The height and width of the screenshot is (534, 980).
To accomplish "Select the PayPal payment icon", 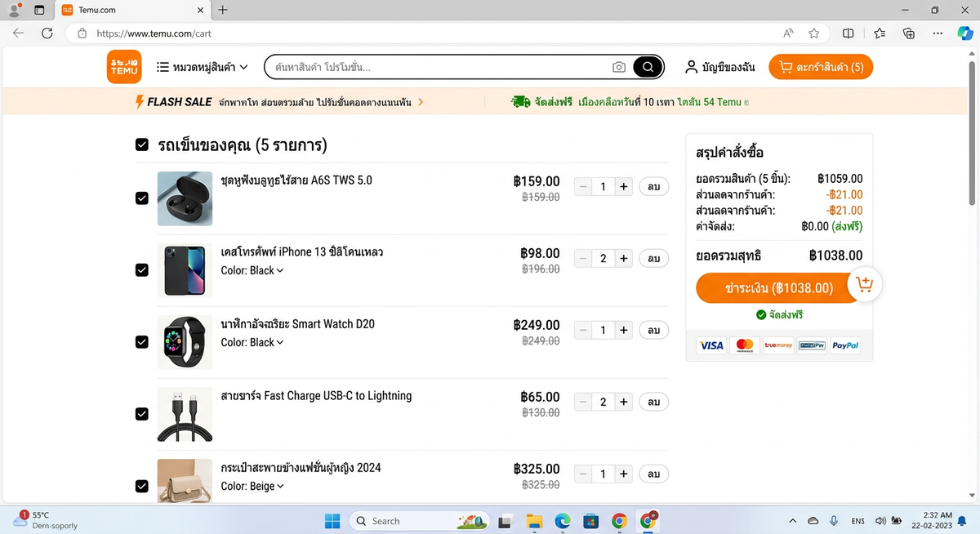I will pyautogui.click(x=845, y=345).
